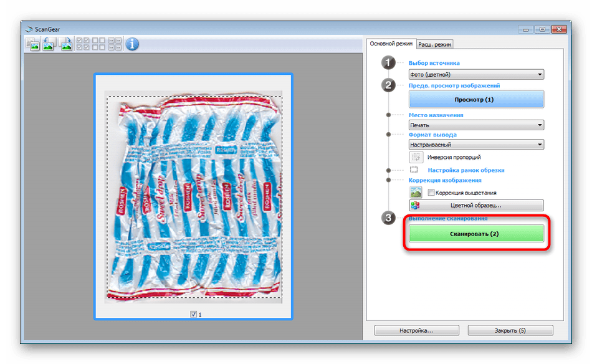This screenshot has width=592, height=364.
Task: Open the output format dropdown Настраиваемый
Action: (x=476, y=145)
